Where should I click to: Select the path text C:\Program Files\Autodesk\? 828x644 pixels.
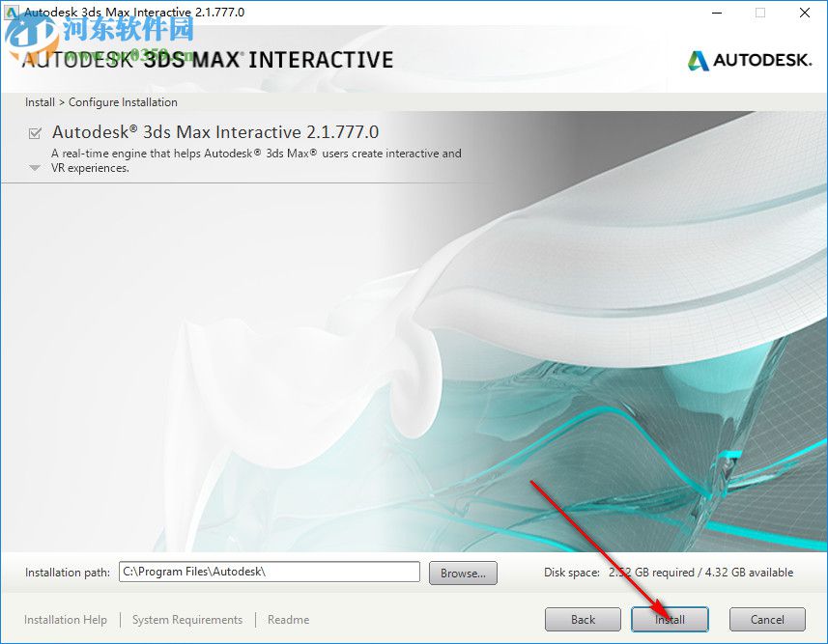[x=193, y=572]
